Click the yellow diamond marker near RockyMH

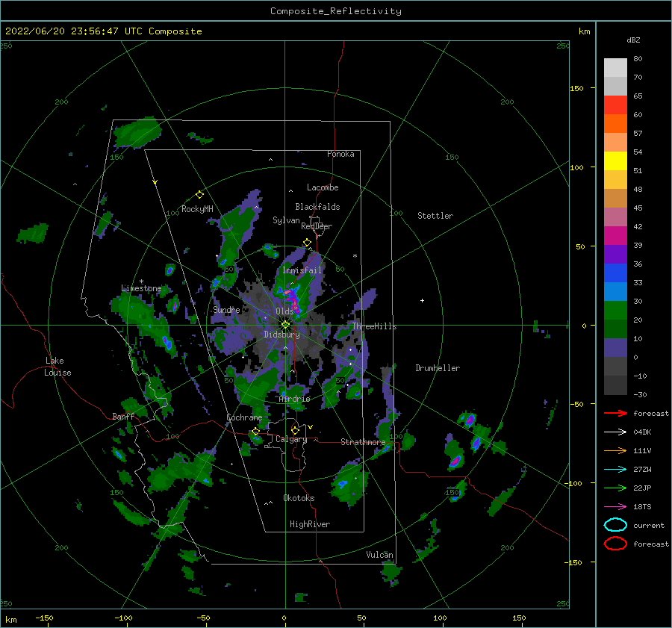click(x=199, y=195)
